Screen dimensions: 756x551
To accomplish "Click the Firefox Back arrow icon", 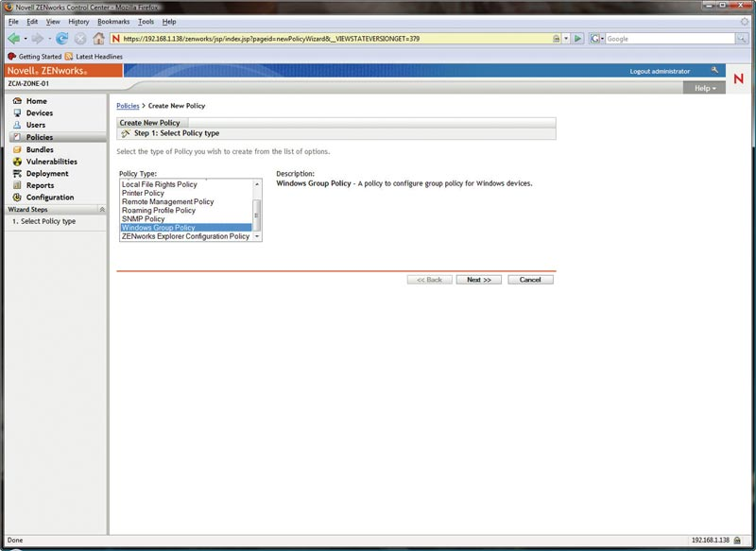I will point(13,38).
